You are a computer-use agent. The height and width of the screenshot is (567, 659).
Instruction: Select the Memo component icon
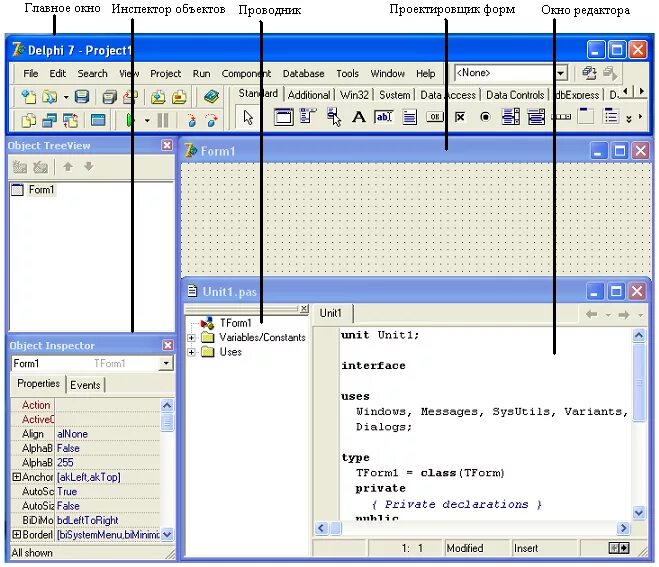click(x=409, y=117)
